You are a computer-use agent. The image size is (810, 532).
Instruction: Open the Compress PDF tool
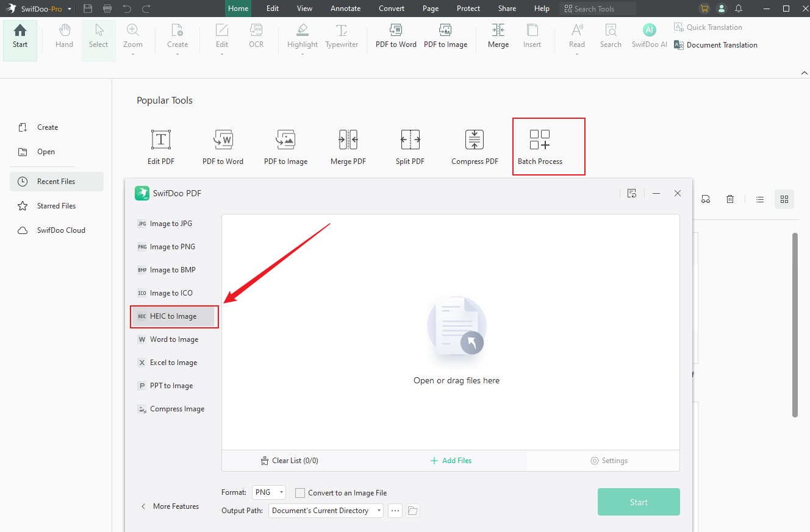pyautogui.click(x=475, y=146)
